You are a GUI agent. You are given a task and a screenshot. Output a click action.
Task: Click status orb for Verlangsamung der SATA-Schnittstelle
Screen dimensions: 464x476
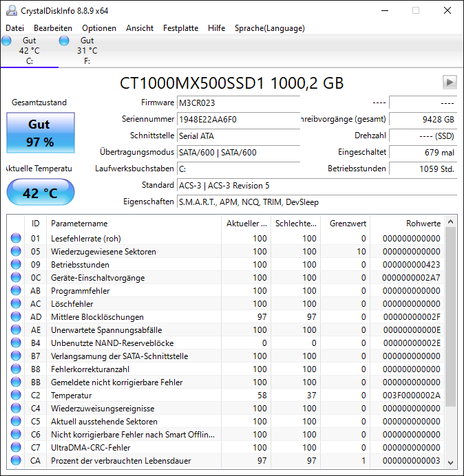16,356
